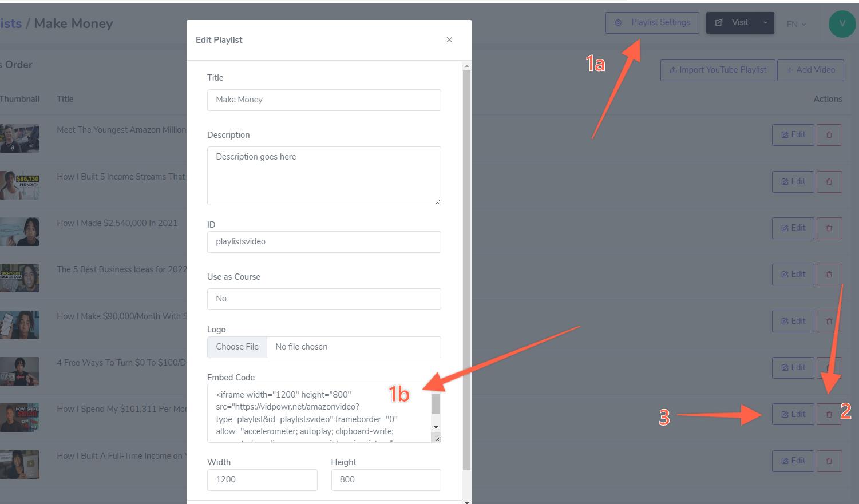Click the Choose File logo button
This screenshot has width=859, height=504.
[237, 347]
